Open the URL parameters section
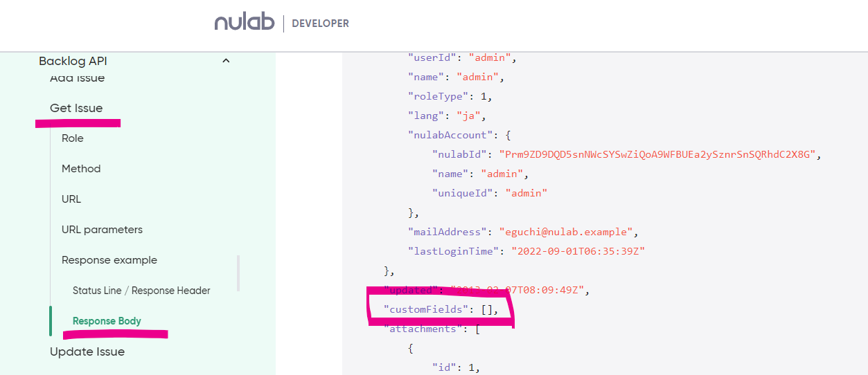 coord(102,230)
